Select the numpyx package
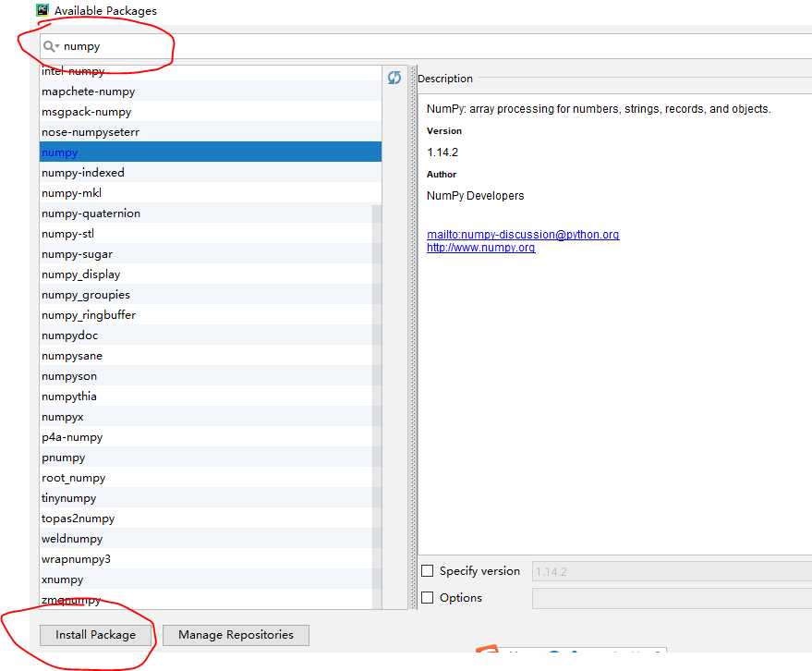This screenshot has height=671, width=812. (x=211, y=417)
